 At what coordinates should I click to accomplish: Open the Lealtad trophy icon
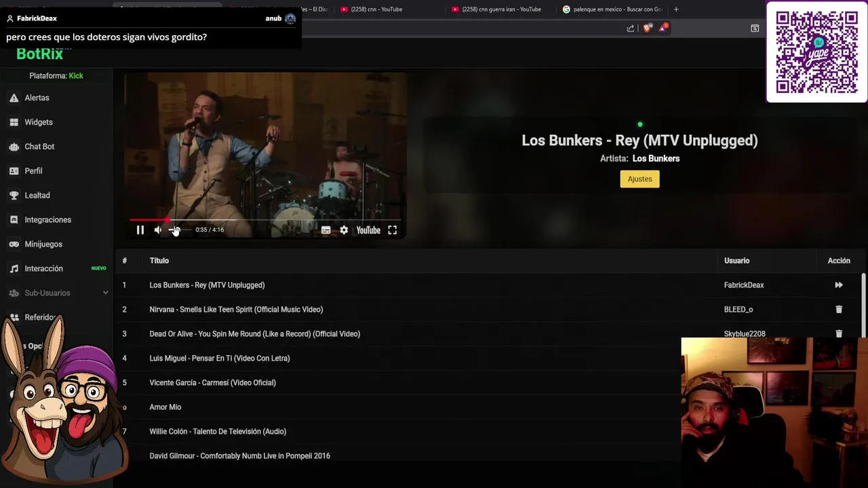(14, 195)
